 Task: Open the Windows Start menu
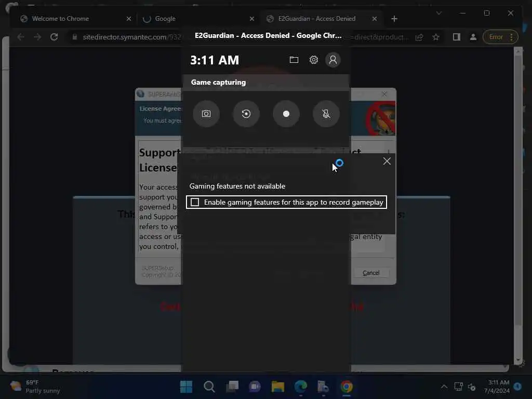point(186,387)
